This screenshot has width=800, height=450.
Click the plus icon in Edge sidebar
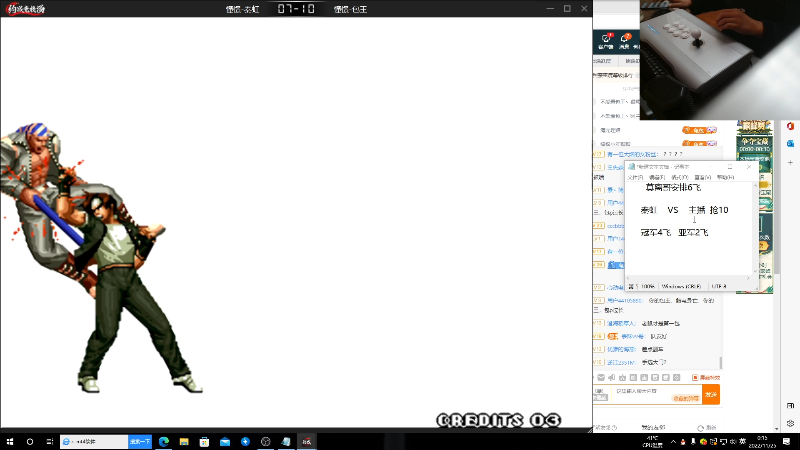pos(790,162)
